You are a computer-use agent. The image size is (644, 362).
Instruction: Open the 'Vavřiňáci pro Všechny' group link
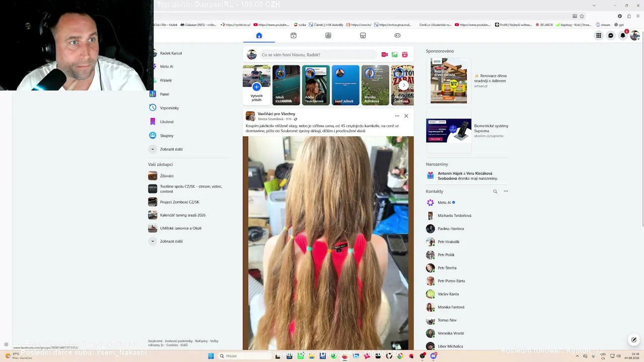click(277, 114)
